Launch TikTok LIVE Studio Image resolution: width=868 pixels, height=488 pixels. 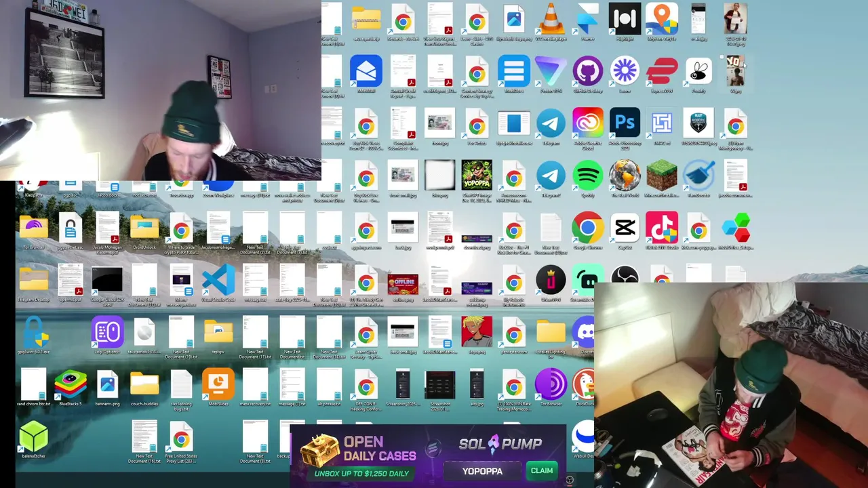click(x=662, y=228)
